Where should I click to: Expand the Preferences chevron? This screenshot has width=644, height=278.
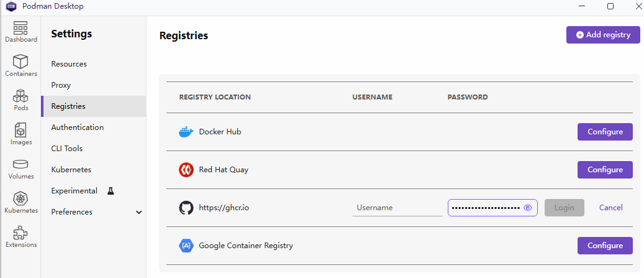138,212
